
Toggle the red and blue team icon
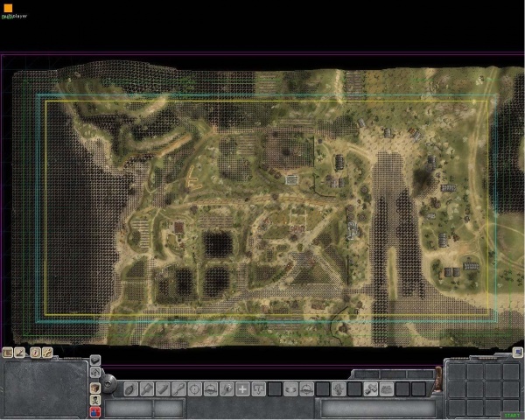[95, 412]
